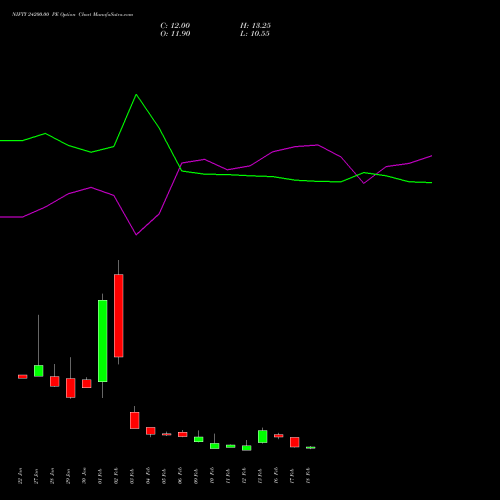500x500 pixels.
Task: Click the purple indicator line's lowest trough
Action: pos(136,235)
